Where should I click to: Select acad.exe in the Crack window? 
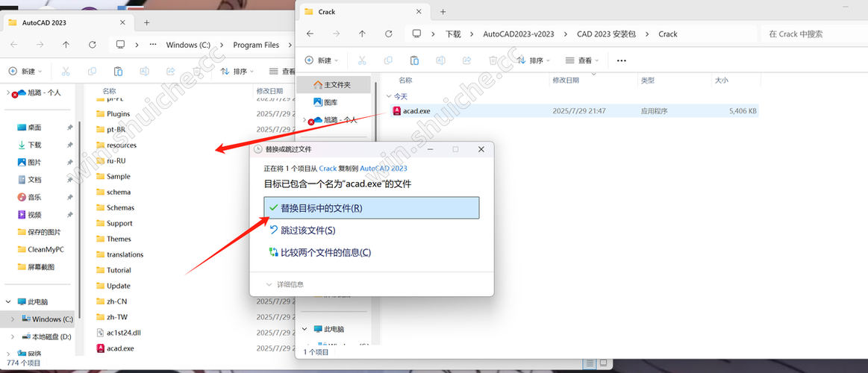pyautogui.click(x=573, y=110)
